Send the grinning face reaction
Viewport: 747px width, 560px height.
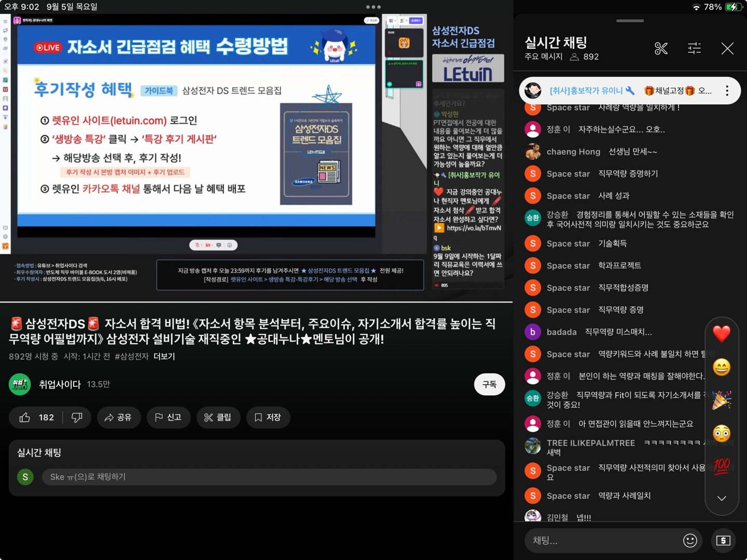(722, 367)
